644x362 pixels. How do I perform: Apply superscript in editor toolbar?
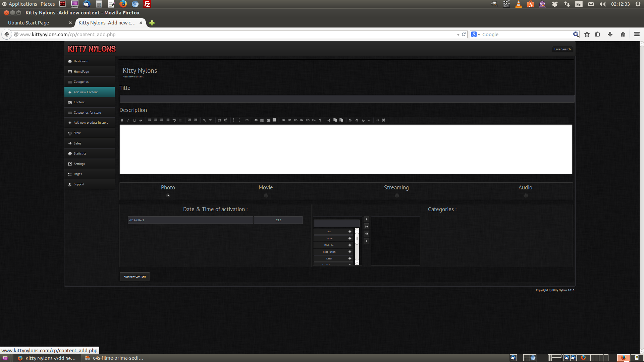click(210, 120)
